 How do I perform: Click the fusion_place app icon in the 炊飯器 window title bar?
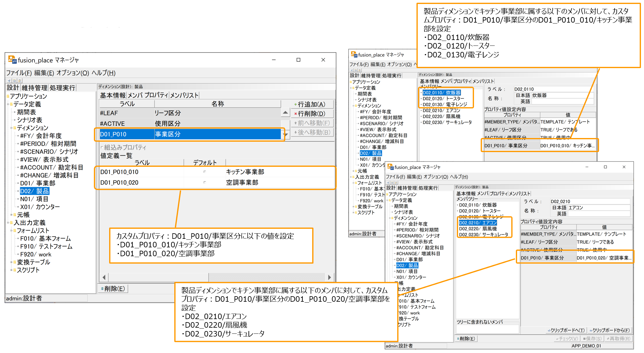(x=354, y=54)
